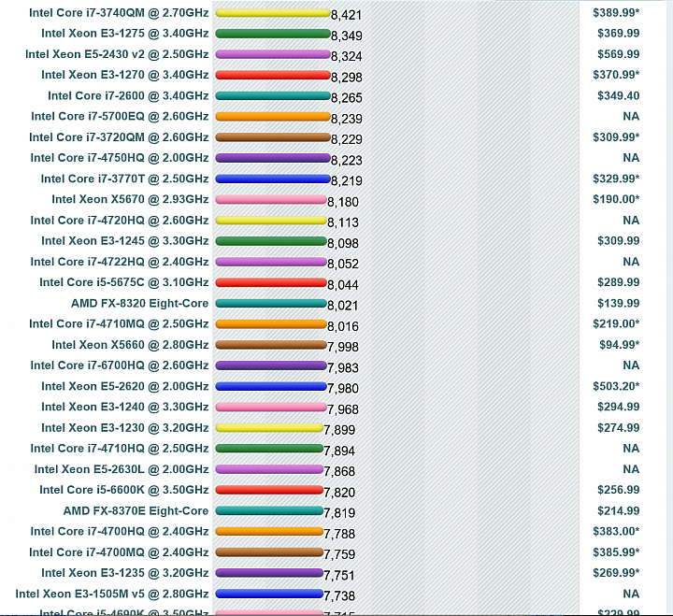Click the purple 7,751 score bar
This screenshot has height=616, width=673.
coord(269,573)
